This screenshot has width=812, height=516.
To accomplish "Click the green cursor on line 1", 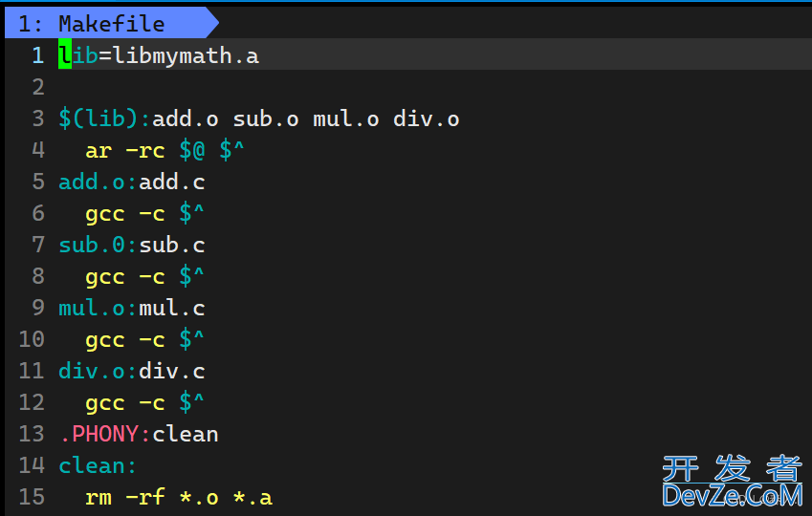I will 64,55.
